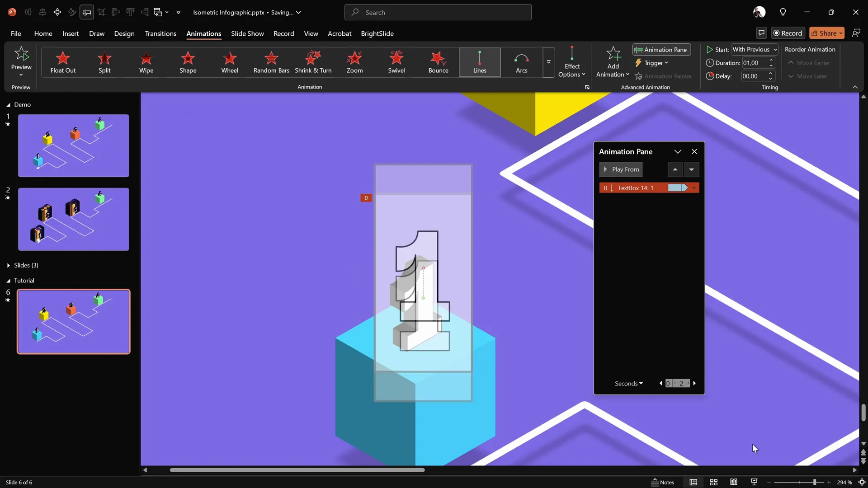The height and width of the screenshot is (488, 868).
Task: Select the Arcs motion path
Action: [x=521, y=62]
